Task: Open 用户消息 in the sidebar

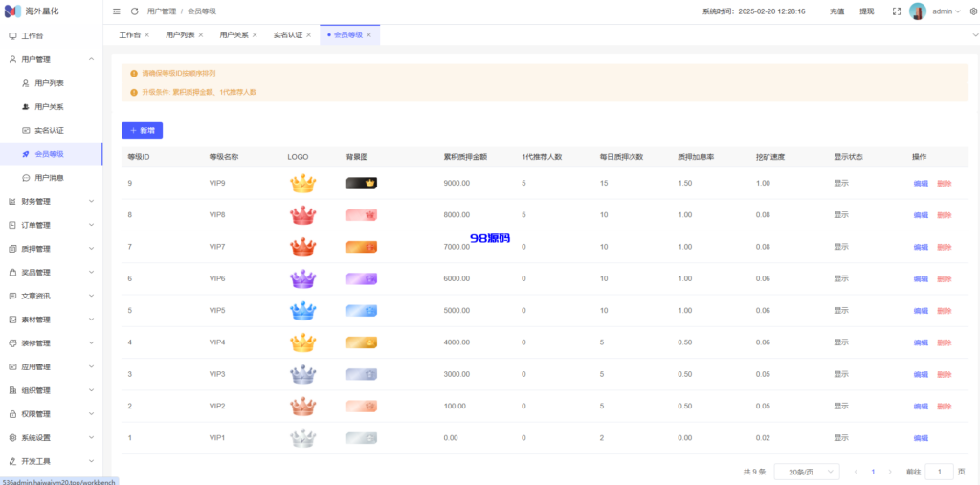Action: click(x=52, y=178)
